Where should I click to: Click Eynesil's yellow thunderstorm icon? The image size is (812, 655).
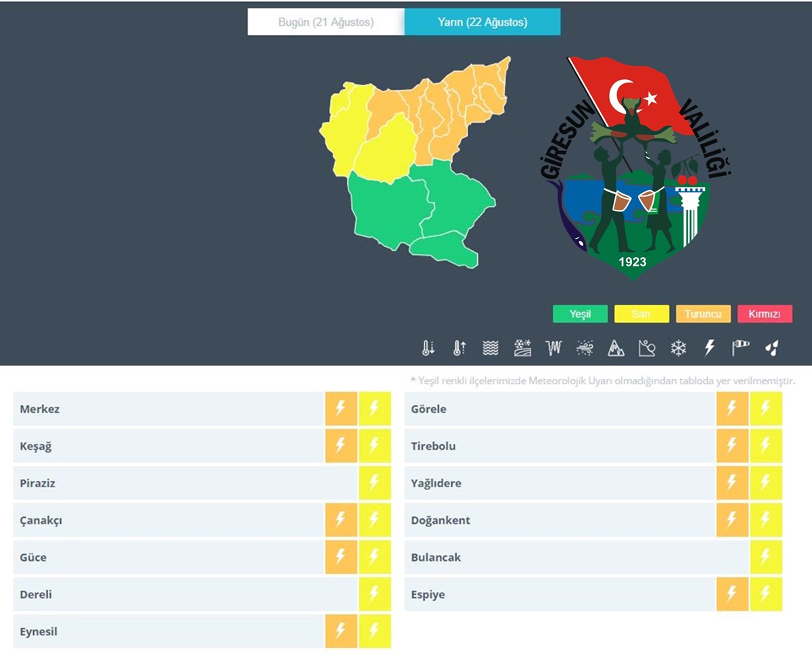click(375, 632)
